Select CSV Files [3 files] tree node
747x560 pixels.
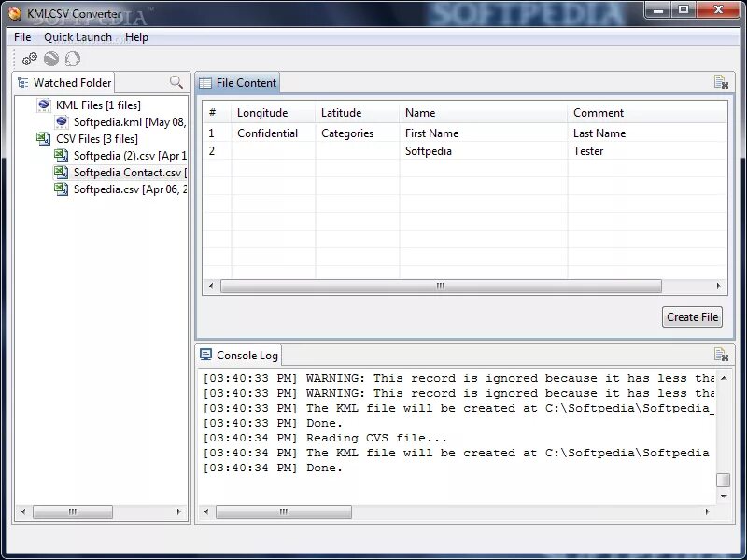pyautogui.click(x=97, y=138)
